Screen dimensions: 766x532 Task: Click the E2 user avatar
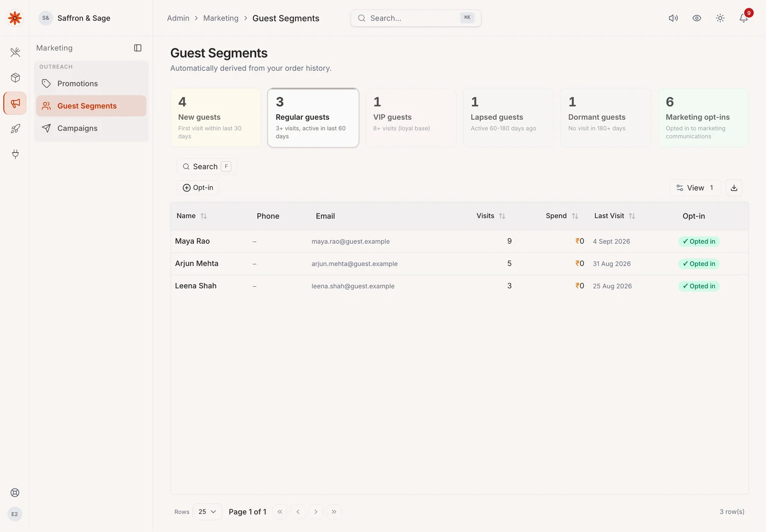click(x=15, y=514)
